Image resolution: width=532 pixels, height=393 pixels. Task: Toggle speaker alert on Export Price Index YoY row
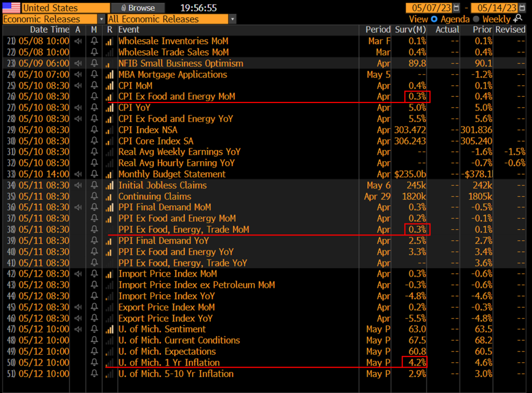click(x=78, y=318)
